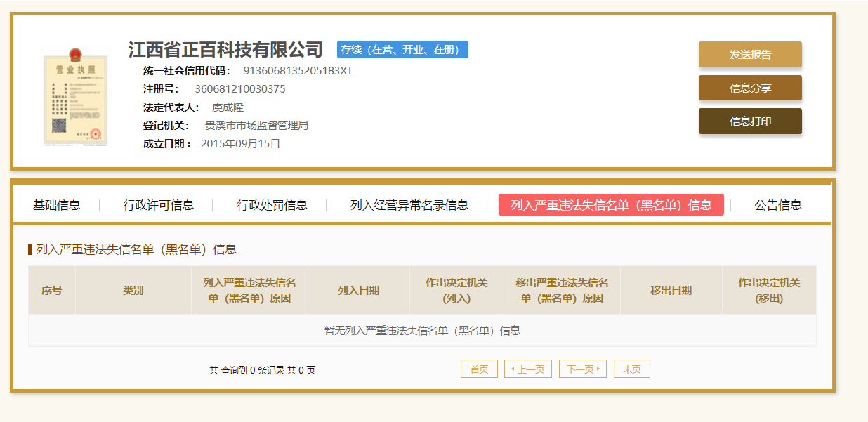Click the 注册号 label
The width and height of the screenshot is (868, 422).
[161, 89]
